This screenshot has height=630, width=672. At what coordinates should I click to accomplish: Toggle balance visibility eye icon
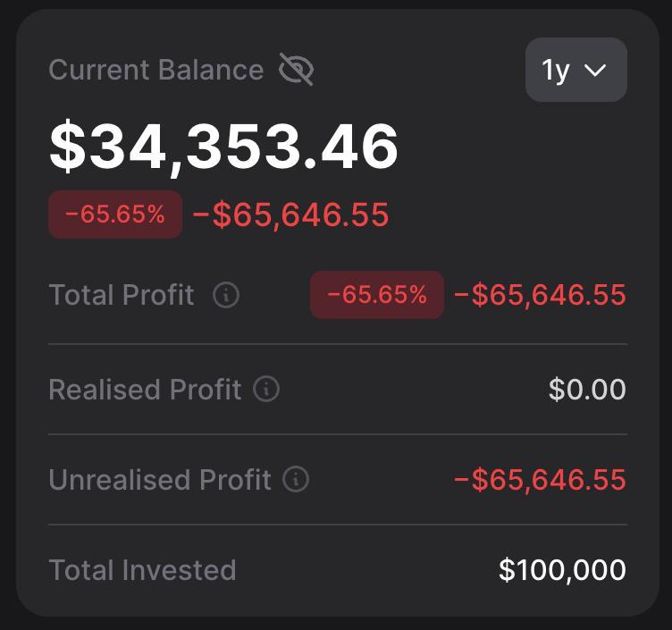pyautogui.click(x=296, y=69)
